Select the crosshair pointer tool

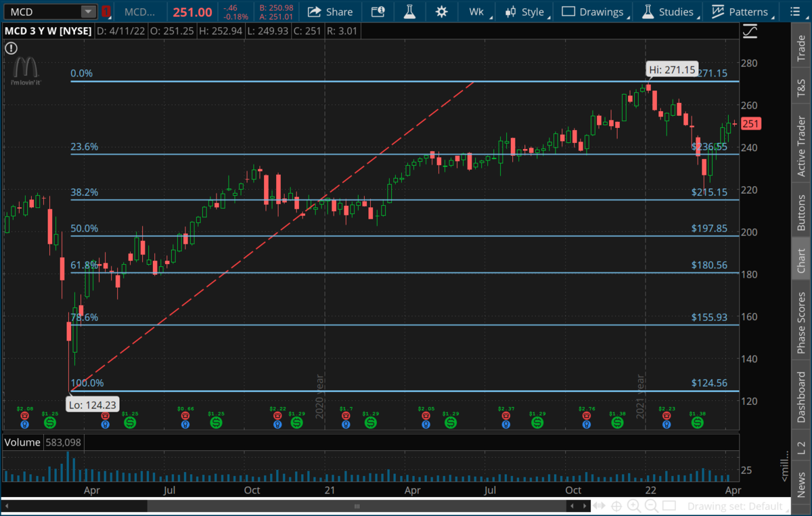pos(616,506)
